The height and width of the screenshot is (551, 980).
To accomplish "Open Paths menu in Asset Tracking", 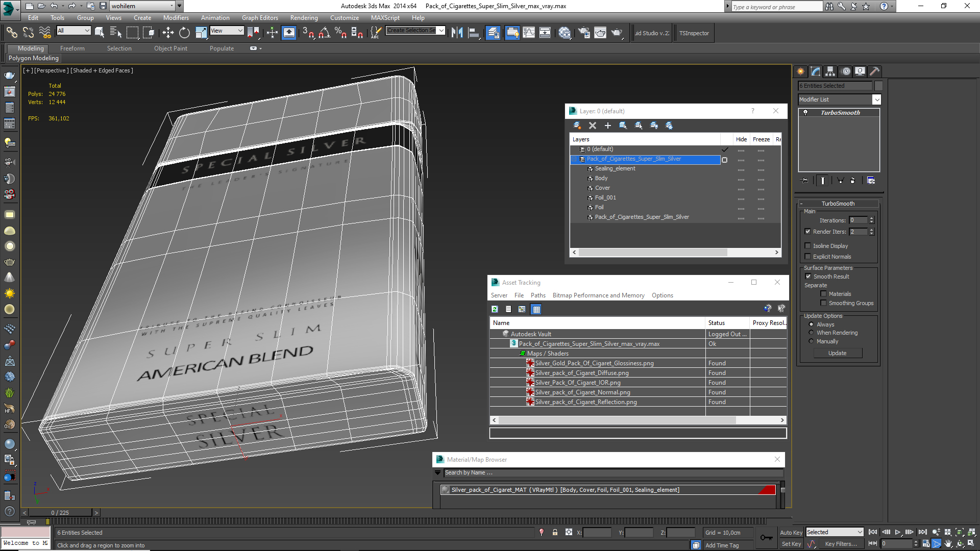I will pos(538,295).
